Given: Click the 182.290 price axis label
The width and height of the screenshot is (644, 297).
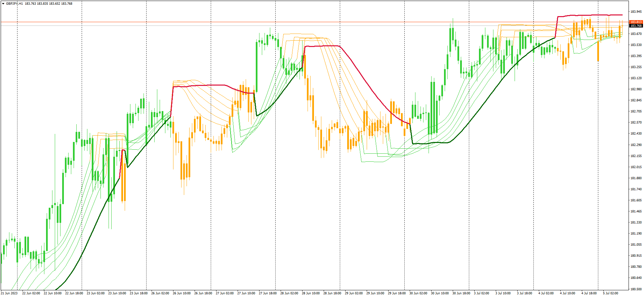Looking at the screenshot, I should tap(636, 145).
